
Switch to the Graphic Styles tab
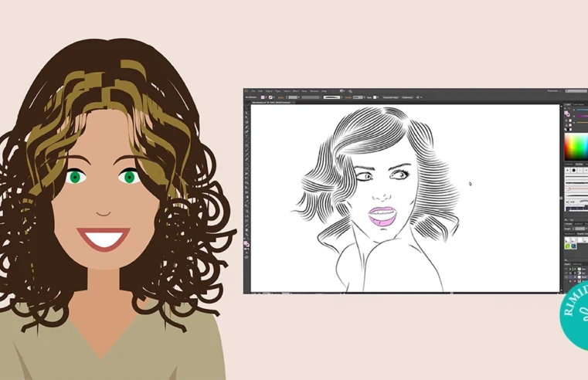click(x=583, y=234)
